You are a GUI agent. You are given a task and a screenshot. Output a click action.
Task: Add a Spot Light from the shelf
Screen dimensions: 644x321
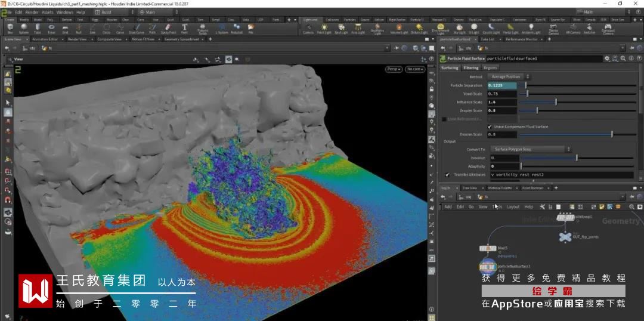pos(341,29)
